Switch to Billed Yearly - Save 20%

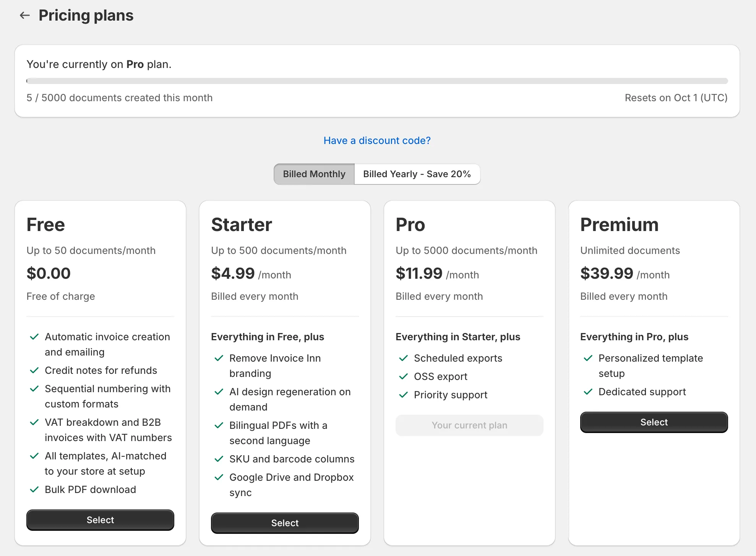[x=417, y=174]
